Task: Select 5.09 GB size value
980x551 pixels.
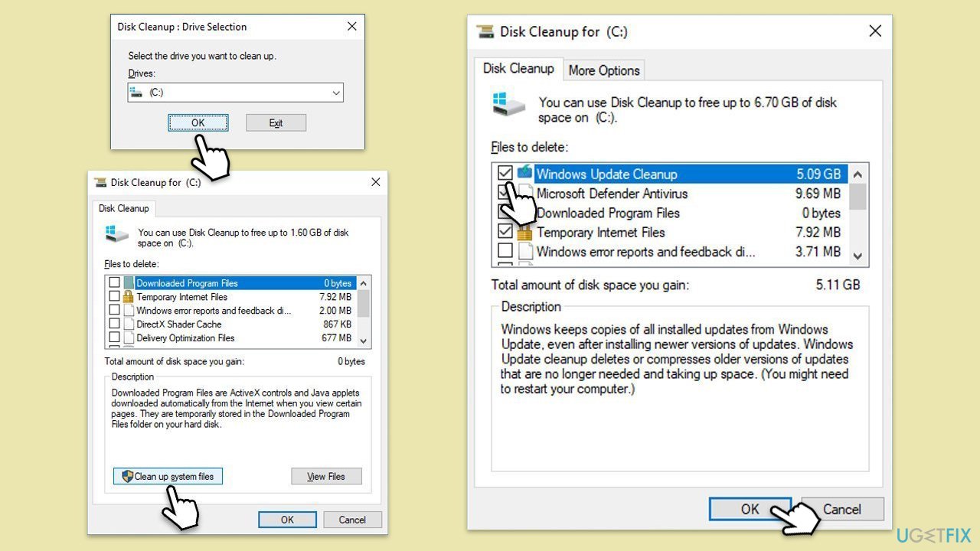Action: [818, 174]
